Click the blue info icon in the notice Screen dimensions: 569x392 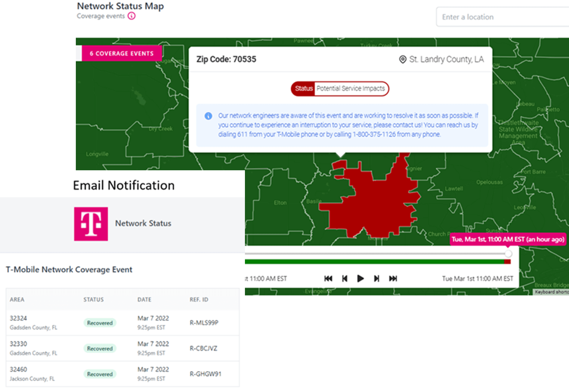(x=208, y=116)
